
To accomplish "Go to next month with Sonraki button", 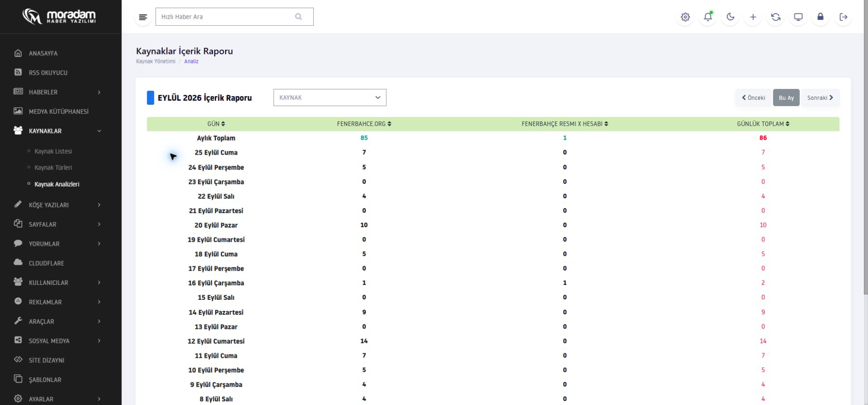I will [x=820, y=98].
